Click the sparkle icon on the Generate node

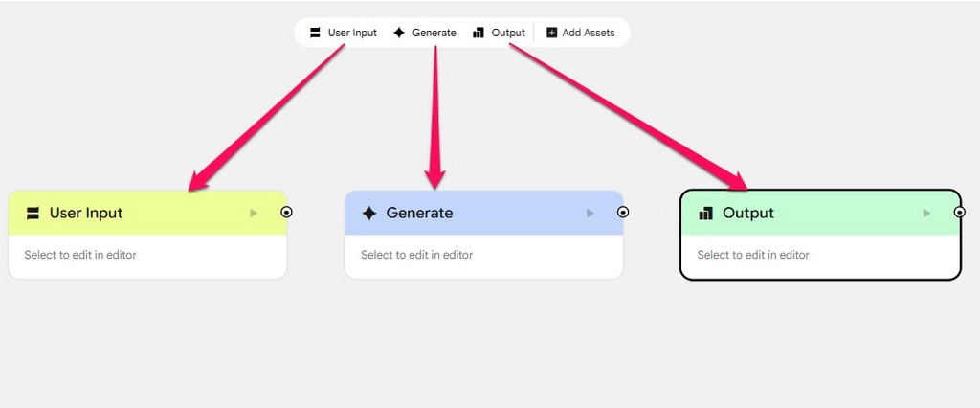[369, 213]
